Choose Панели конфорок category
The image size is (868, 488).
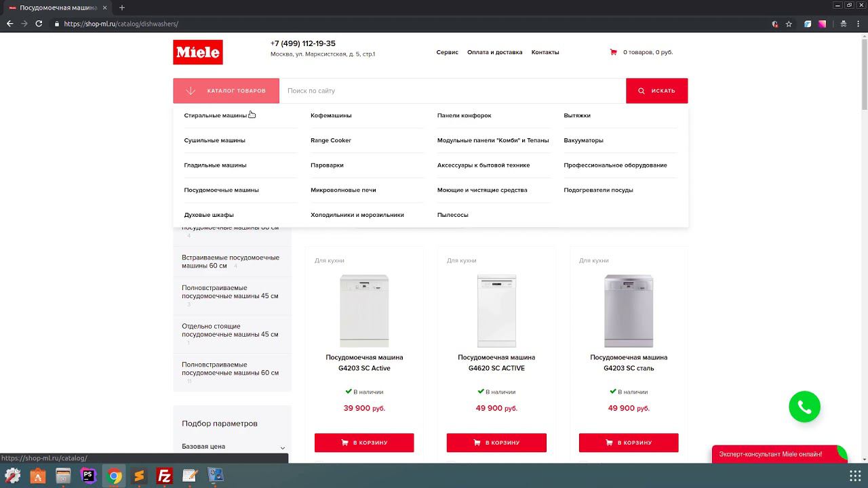465,115
